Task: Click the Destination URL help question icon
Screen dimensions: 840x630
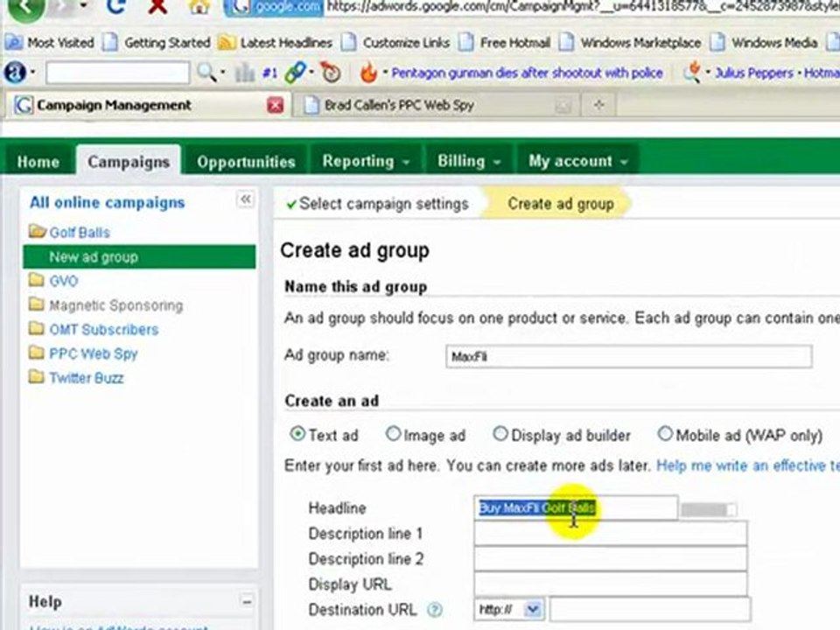Action: click(435, 610)
